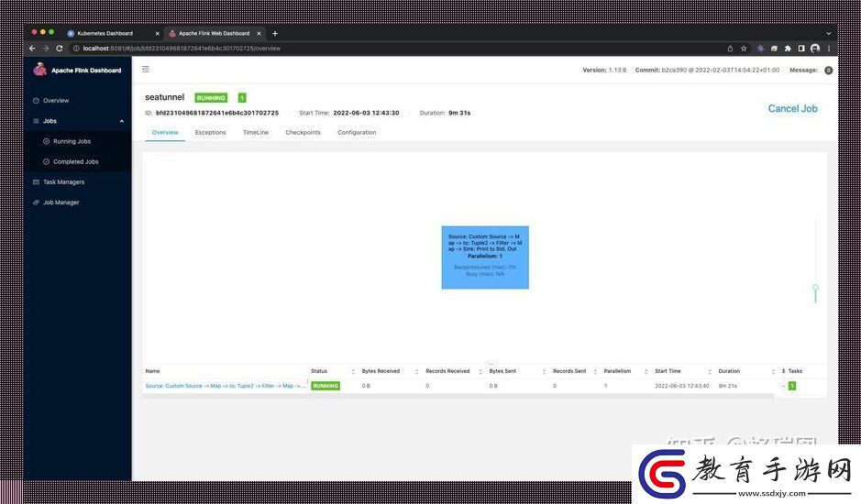
Task: Select the Apache Flink Web Dashboard browser tab
Action: [214, 34]
